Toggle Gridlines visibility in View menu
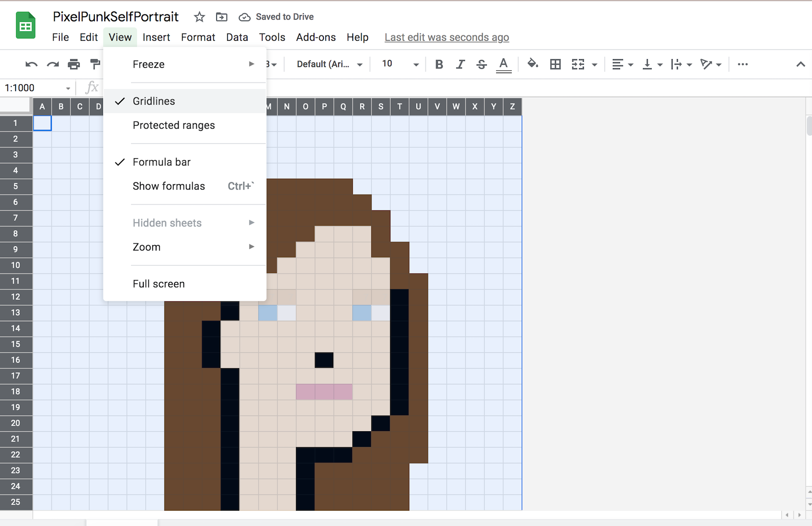The height and width of the screenshot is (526, 812). coord(153,100)
